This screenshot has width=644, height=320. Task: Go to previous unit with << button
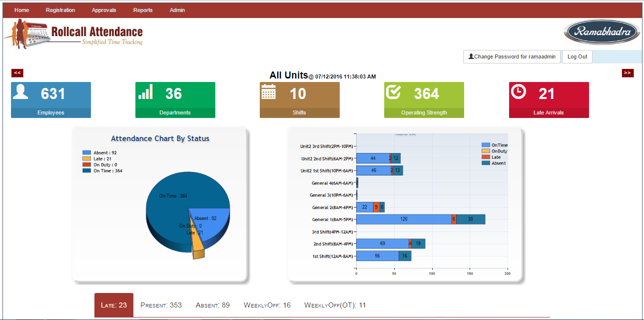point(17,73)
